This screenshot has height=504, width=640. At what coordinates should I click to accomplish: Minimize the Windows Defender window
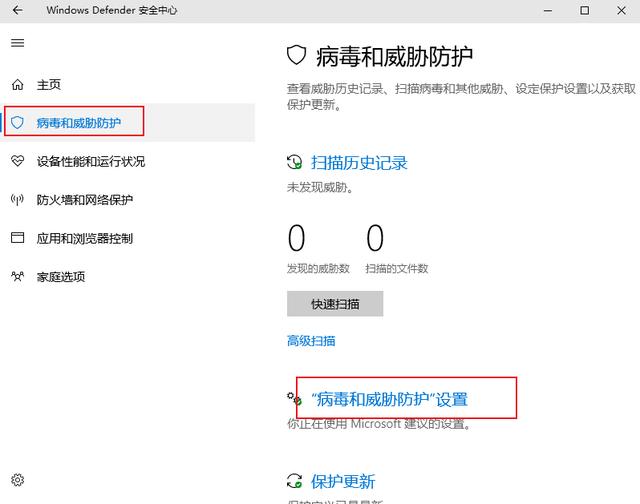click(x=548, y=10)
